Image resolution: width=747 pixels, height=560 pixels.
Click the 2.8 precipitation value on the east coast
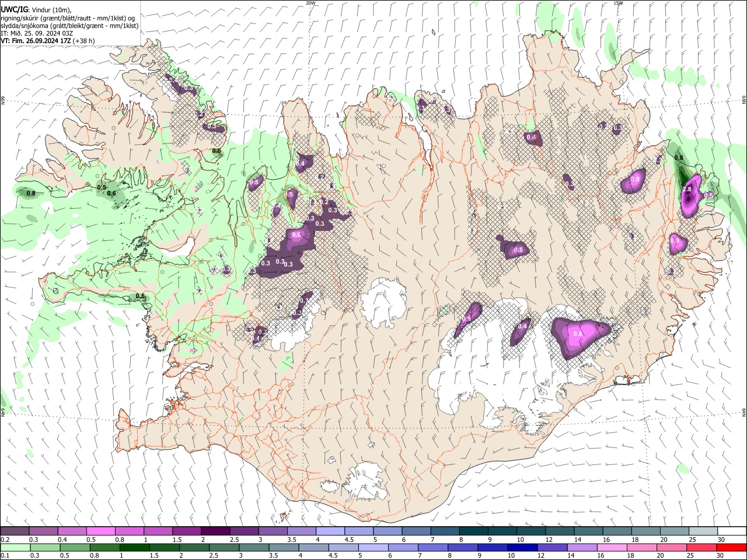(x=687, y=190)
